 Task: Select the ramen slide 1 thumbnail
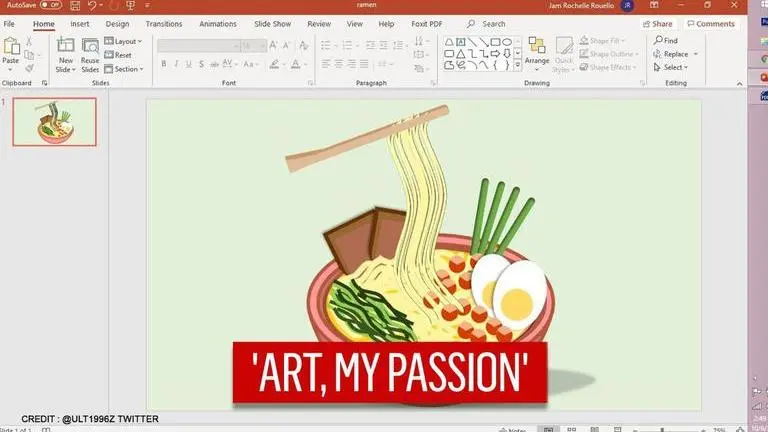(x=54, y=121)
